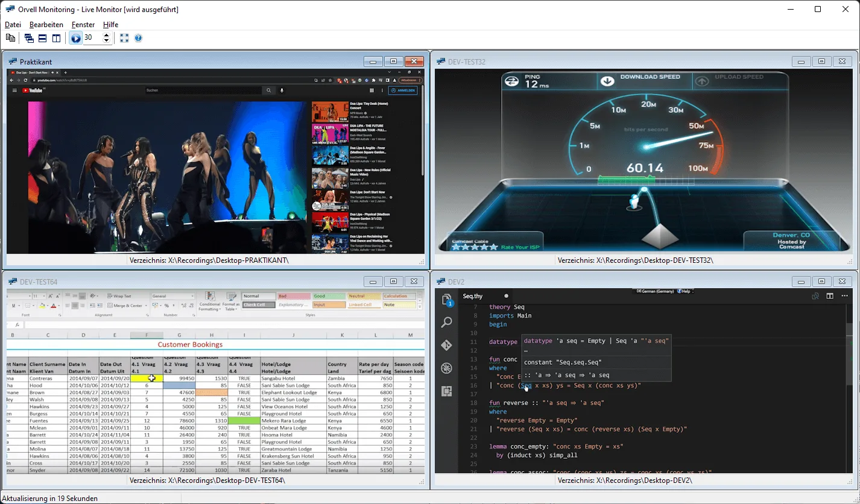Open the Format as Table dropdown

tap(231, 301)
